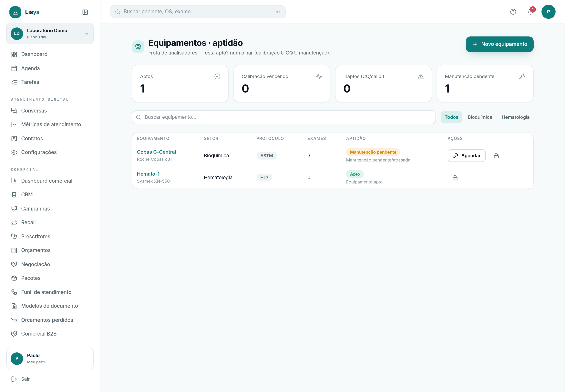Click the APTIDÃO column header
Viewport: 565px width, 392px height.
click(356, 139)
